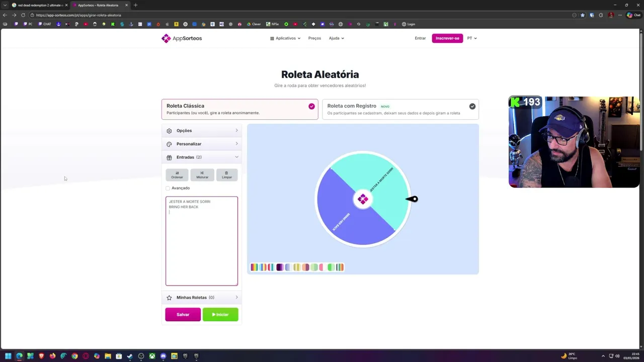The image size is (644, 362).
Task: Open Brave browser from the taskbar
Action: [41, 356]
